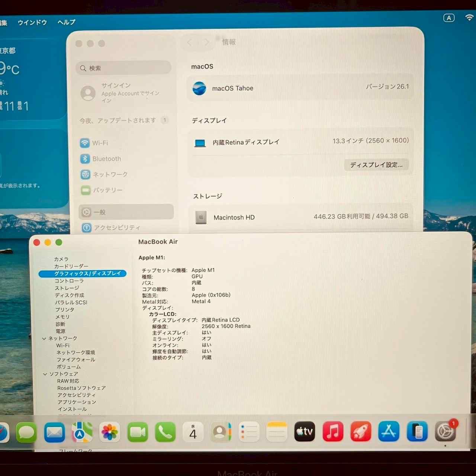Open Reminders in the Dock
This screenshot has width=476, height=476.
(249, 432)
